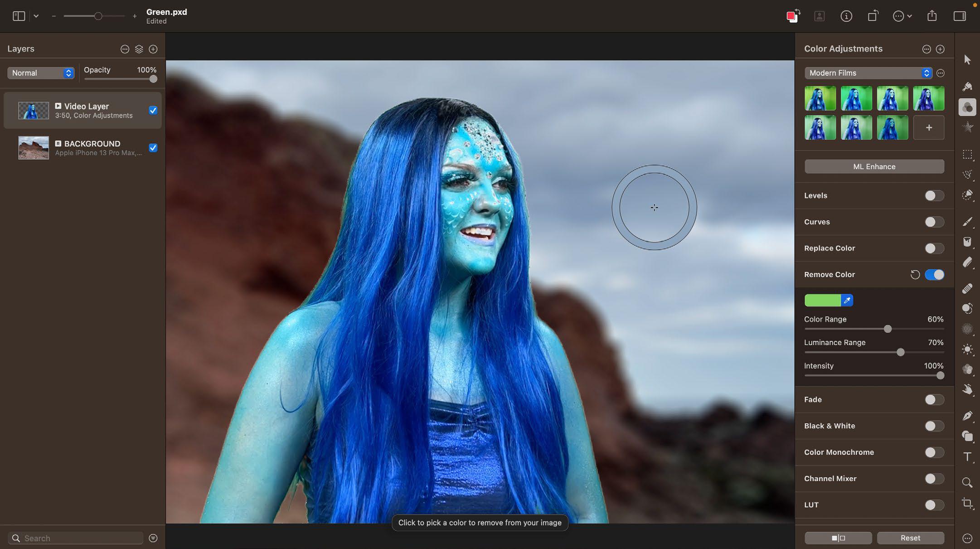Screen dimensions: 980x549
Task: Click the color picker/eyedropper icon next to Remove Color
Action: pyautogui.click(x=847, y=300)
